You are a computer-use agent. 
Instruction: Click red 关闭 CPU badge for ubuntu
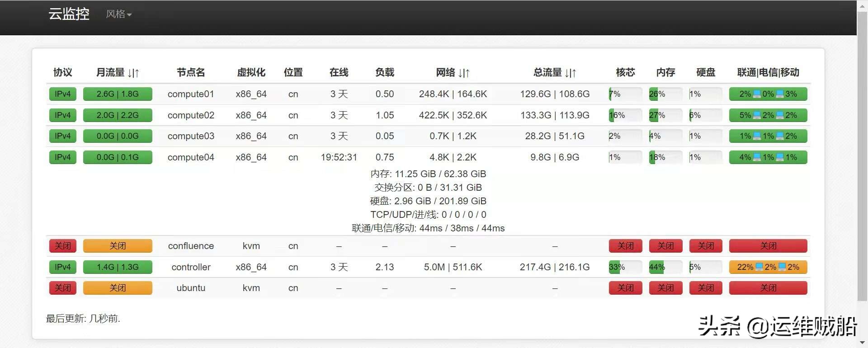(x=625, y=288)
